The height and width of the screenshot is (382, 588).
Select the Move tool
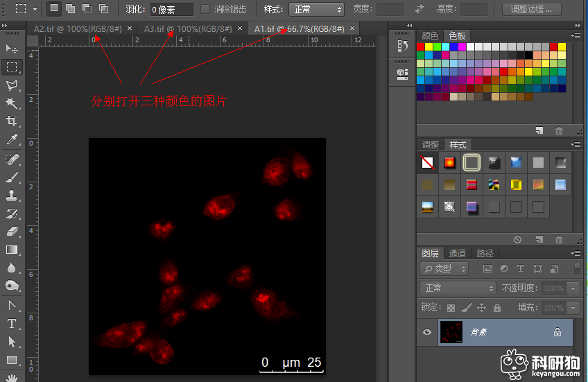click(x=12, y=49)
